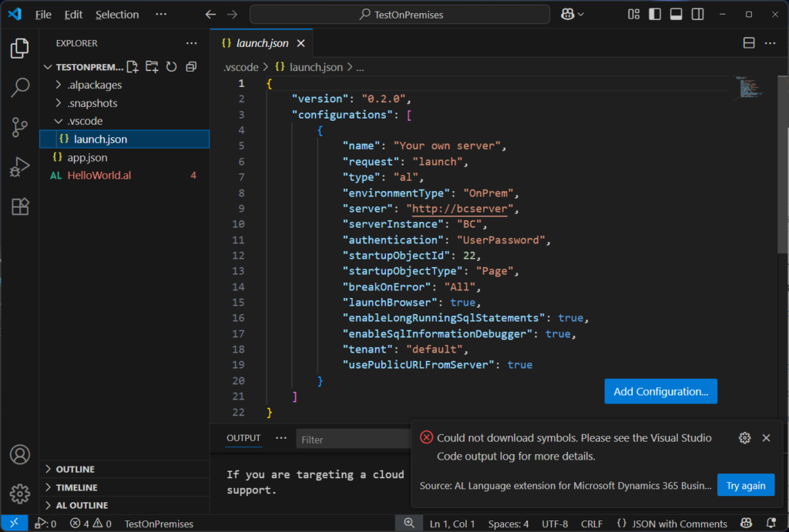Open the Manage gear in activity bar
Viewport: 789px width, 532px height.
[x=20, y=494]
